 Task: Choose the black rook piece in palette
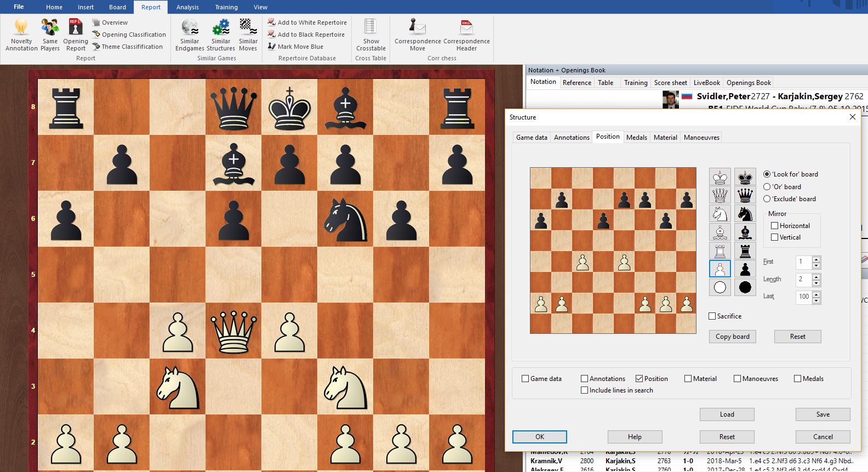point(745,251)
